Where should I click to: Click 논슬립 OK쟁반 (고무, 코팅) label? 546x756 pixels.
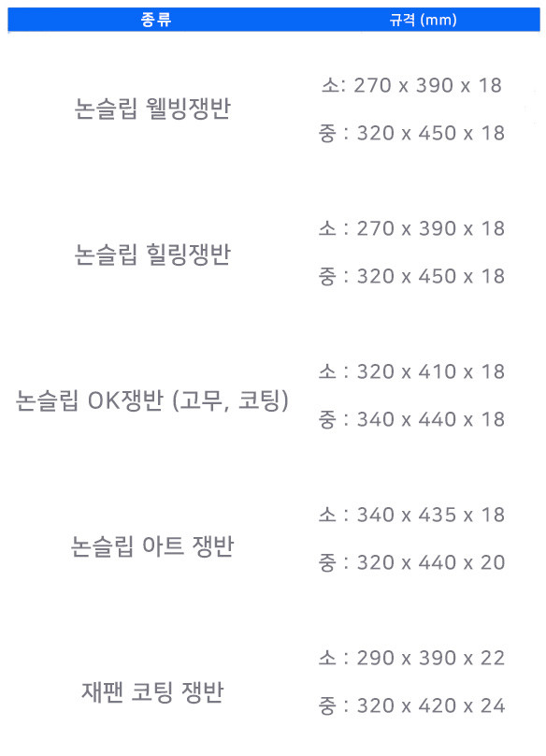[152, 400]
